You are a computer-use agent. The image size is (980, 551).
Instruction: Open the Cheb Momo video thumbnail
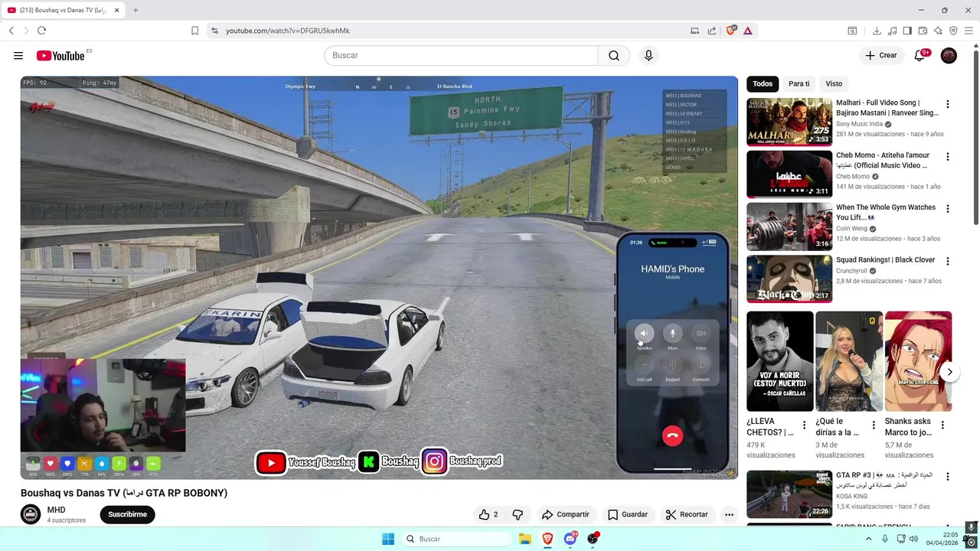[x=789, y=174]
